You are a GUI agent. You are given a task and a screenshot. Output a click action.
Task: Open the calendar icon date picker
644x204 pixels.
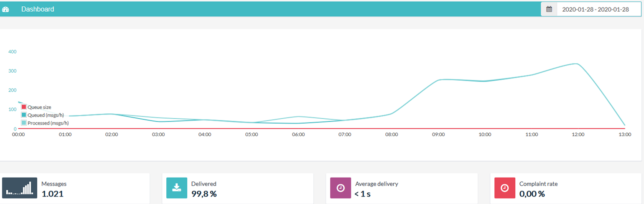click(x=549, y=9)
